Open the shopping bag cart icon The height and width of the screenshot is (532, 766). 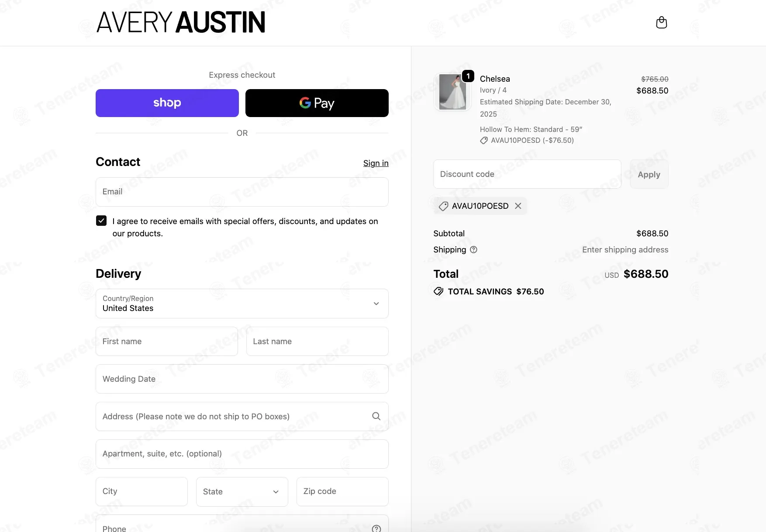pyautogui.click(x=661, y=23)
